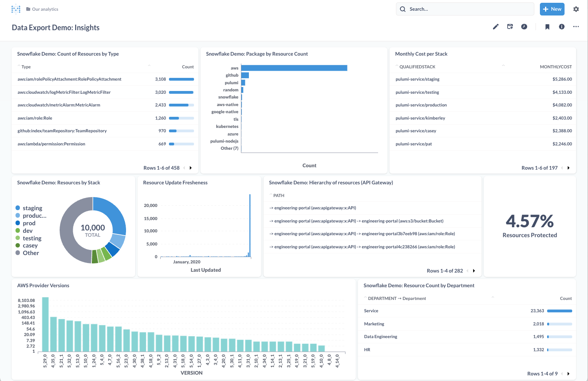This screenshot has width=588, height=381.
Task: Bookmark this dashboard
Action: coord(547,27)
